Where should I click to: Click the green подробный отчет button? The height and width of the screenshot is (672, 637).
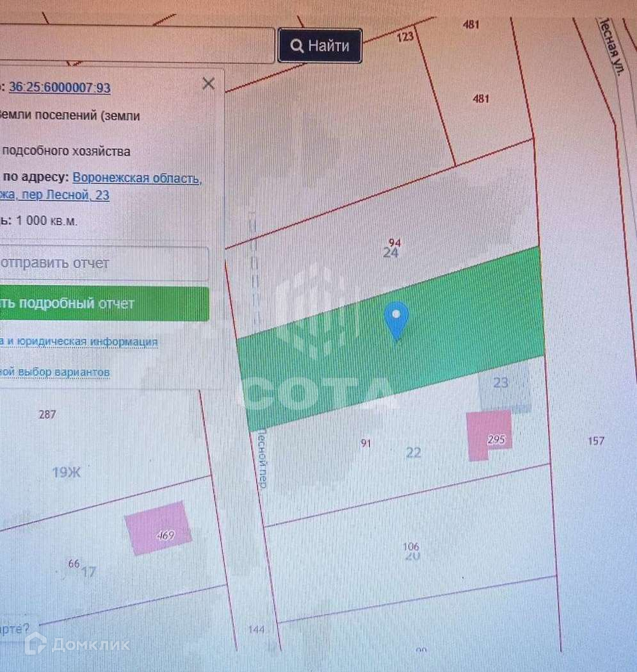(x=103, y=304)
